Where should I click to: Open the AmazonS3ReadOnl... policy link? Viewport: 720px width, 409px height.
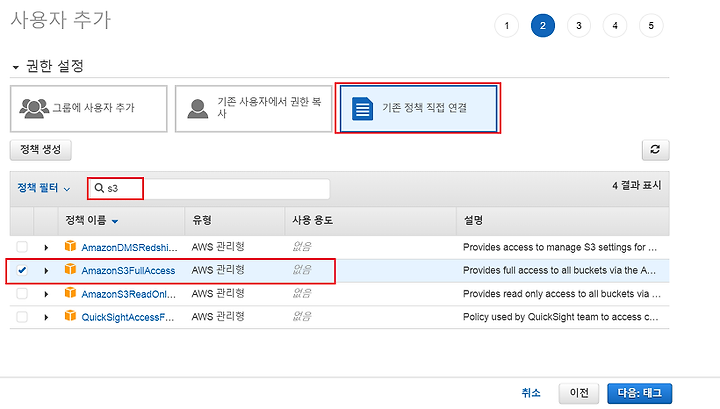(129, 294)
